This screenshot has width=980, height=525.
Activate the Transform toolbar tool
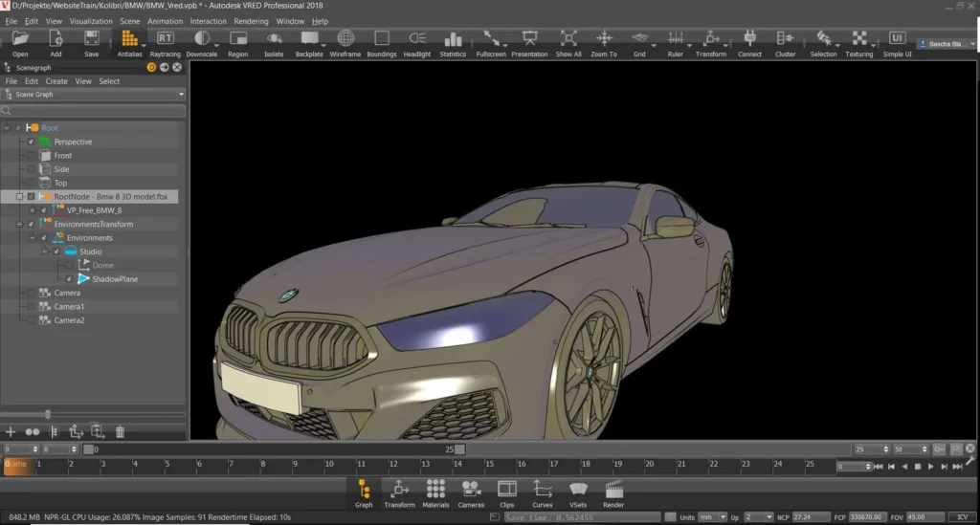[711, 38]
